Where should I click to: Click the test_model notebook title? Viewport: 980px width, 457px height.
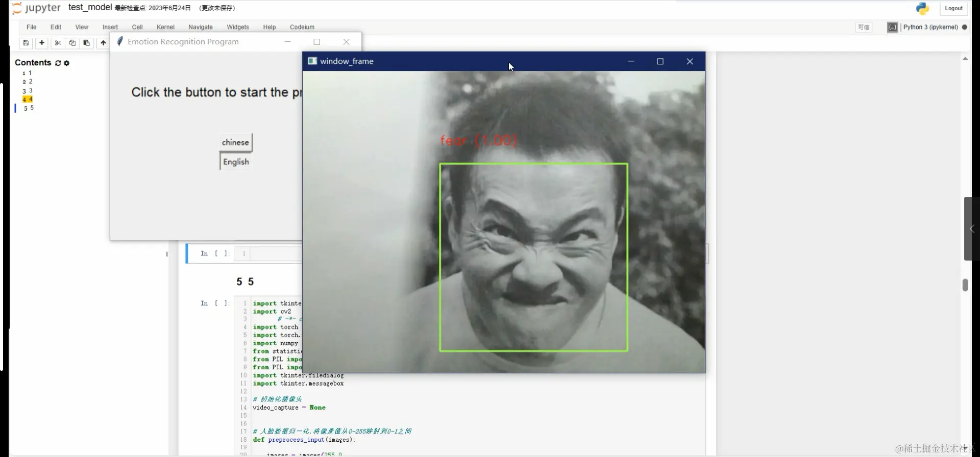pos(90,7)
